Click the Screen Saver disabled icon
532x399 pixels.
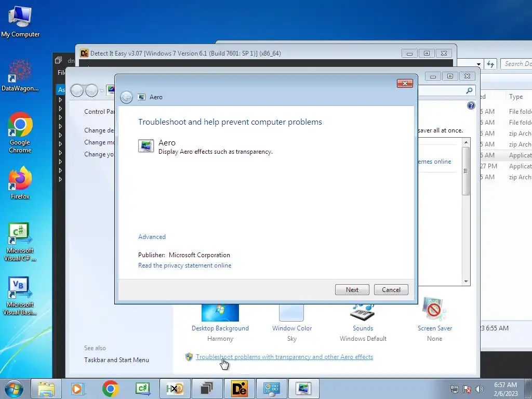[x=434, y=310]
